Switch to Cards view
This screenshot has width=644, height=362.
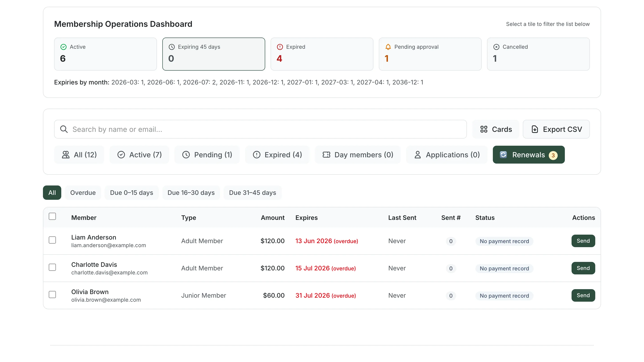click(496, 129)
